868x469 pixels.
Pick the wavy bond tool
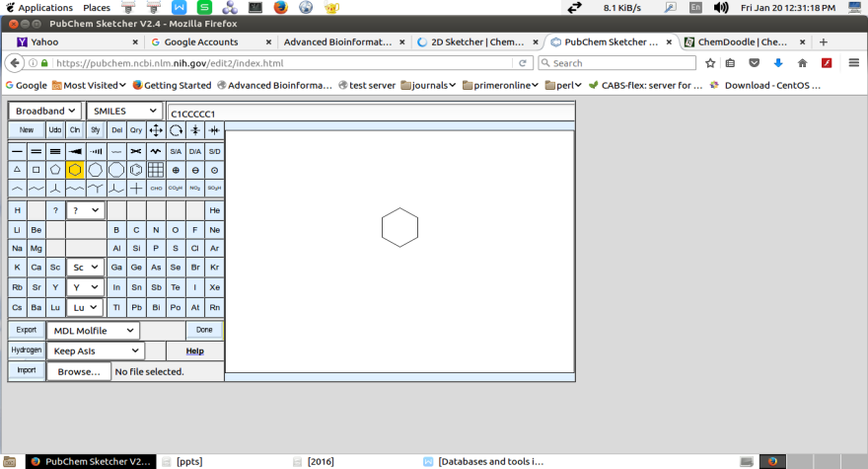point(156,151)
